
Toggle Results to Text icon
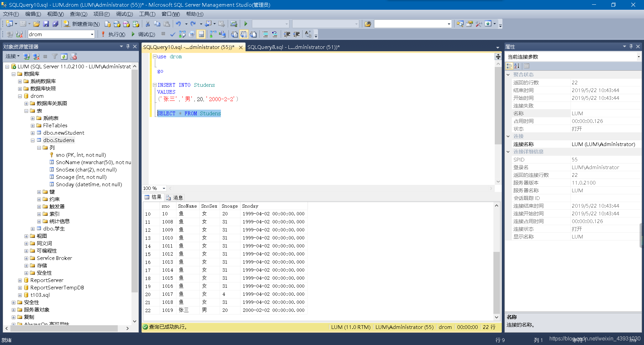(234, 34)
